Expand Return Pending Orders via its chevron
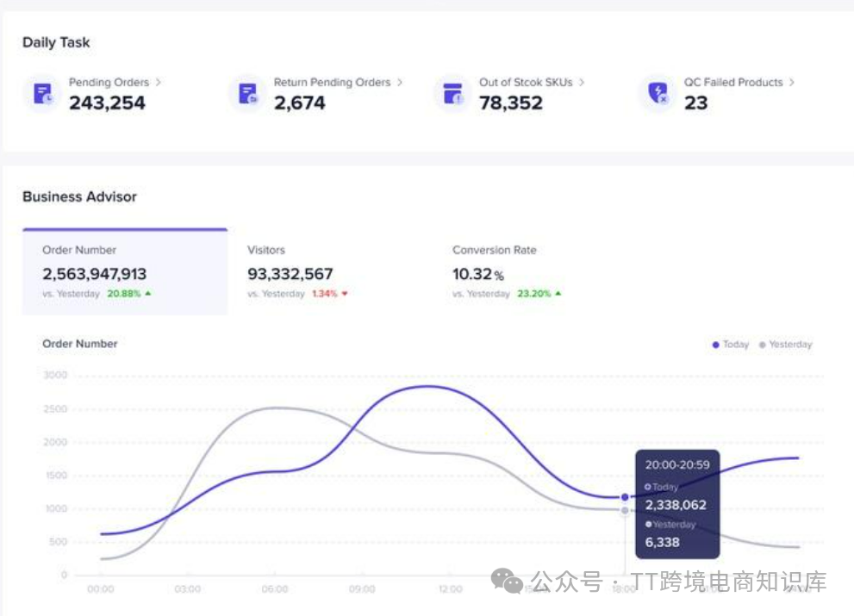 coord(400,82)
